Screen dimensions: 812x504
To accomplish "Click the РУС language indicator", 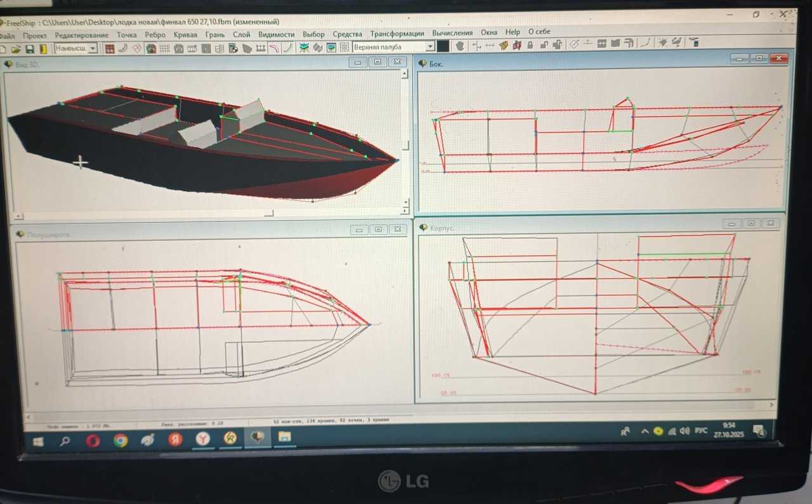I will click(x=701, y=430).
